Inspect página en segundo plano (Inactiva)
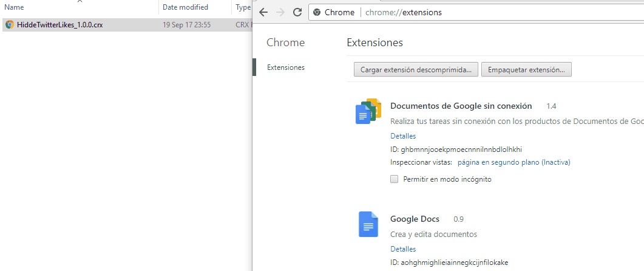This screenshot has height=271, width=644. tap(514, 162)
